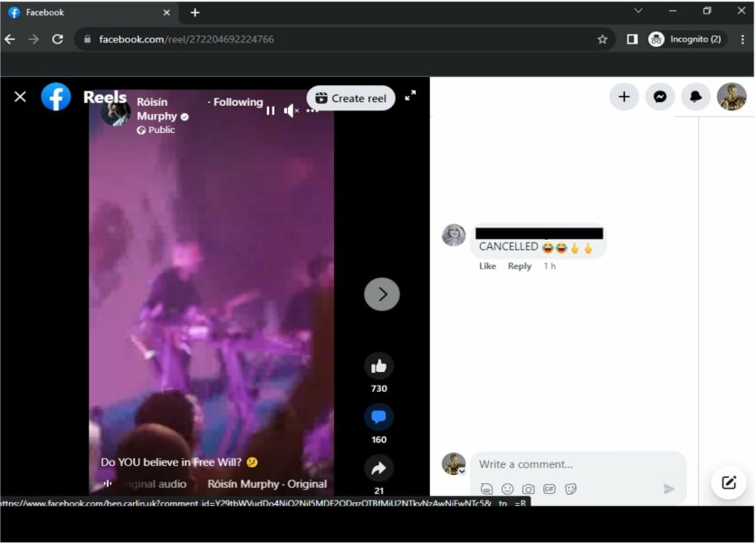Image resolution: width=756 pixels, height=543 pixels.
Task: Toggle Following status for Róisín Murphy
Action: 238,102
